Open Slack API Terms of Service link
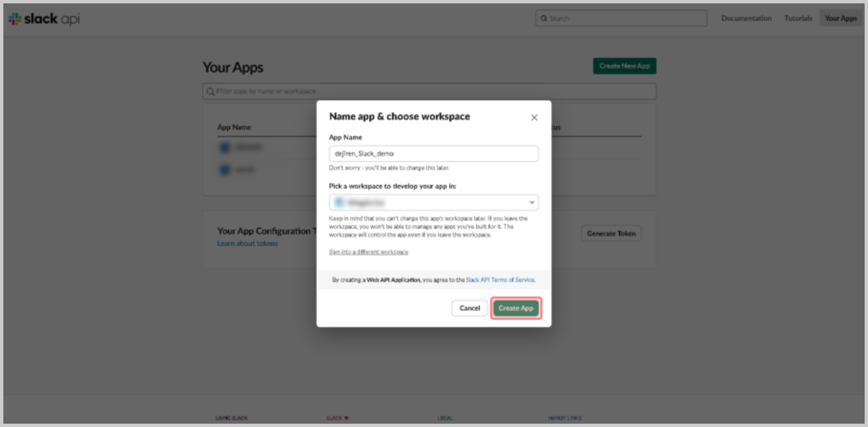Image resolution: width=868 pixels, height=427 pixels. tap(500, 280)
